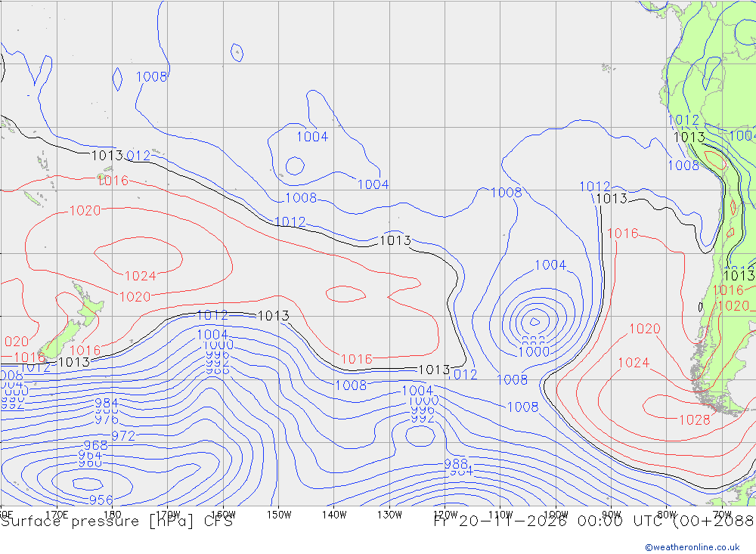Select the red 1024 label near New Zealand
756x554 pixels.
pos(141,276)
